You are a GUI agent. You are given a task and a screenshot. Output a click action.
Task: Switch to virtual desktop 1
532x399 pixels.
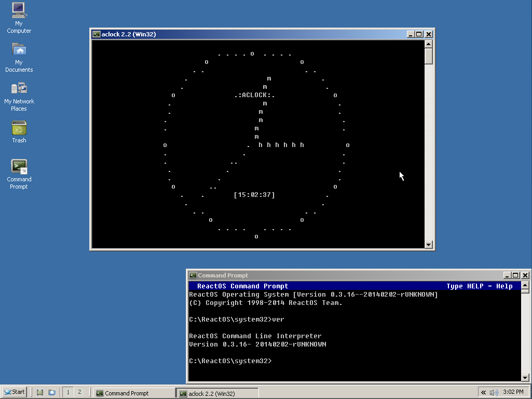[68, 392]
